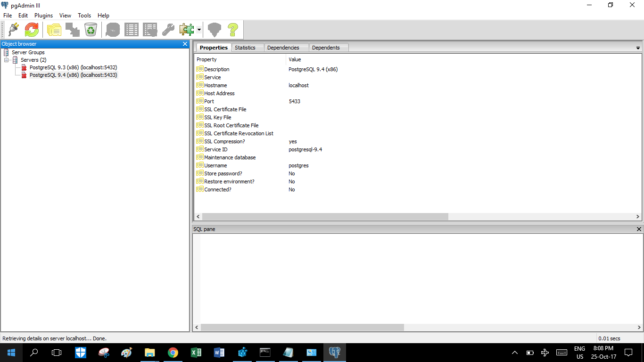Open SQL help question mark icon

click(x=233, y=30)
